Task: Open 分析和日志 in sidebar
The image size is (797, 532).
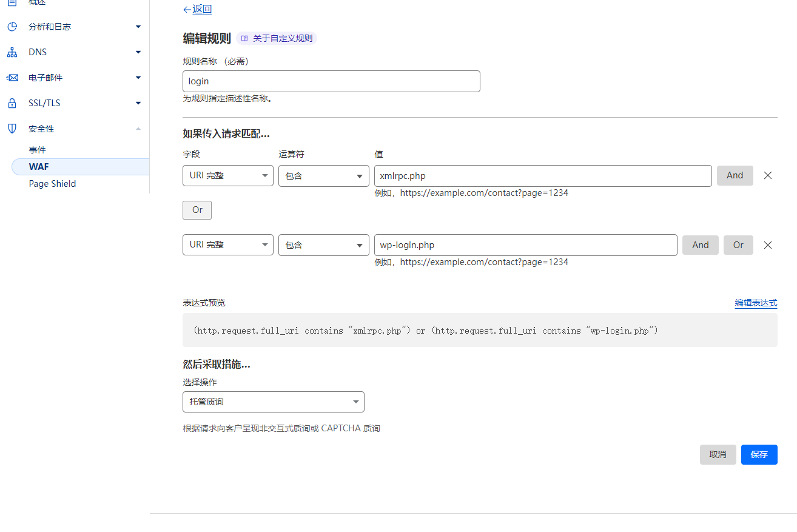Action: [50, 27]
